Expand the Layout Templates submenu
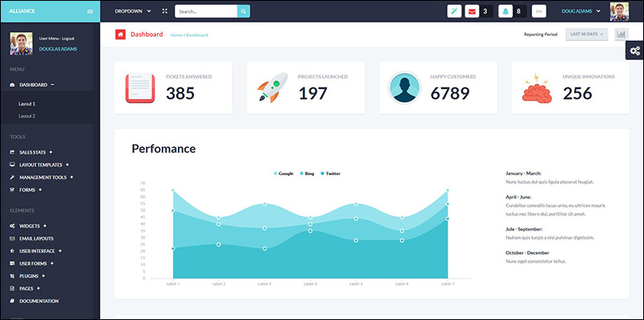The image size is (644, 320). (67, 165)
